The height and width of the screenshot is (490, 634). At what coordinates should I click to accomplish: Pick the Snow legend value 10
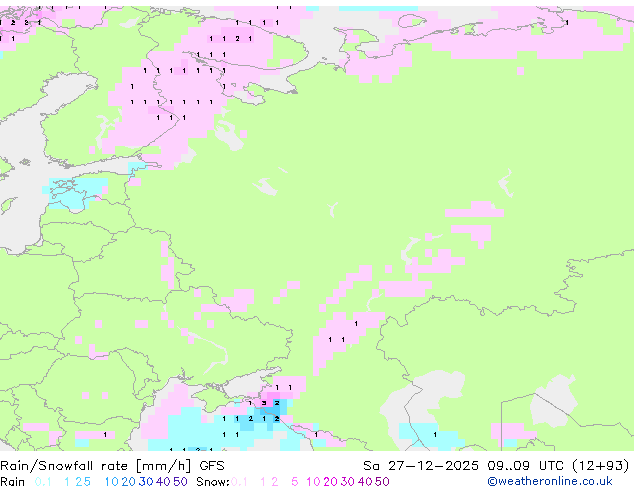(313, 482)
